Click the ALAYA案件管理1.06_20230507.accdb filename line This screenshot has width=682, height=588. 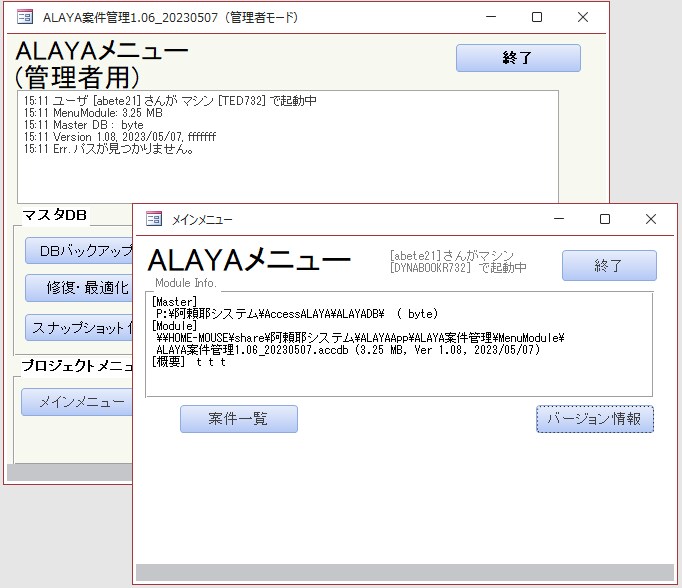tap(348, 350)
